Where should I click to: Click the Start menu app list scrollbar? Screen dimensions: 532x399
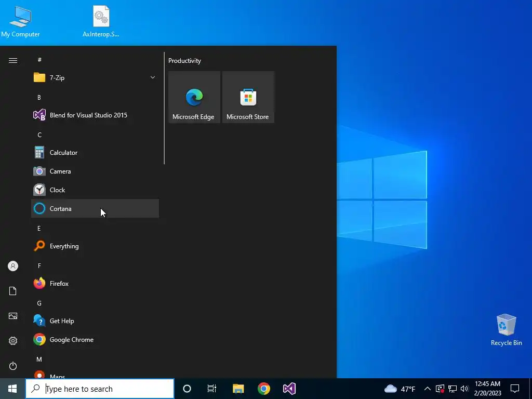[x=164, y=108]
